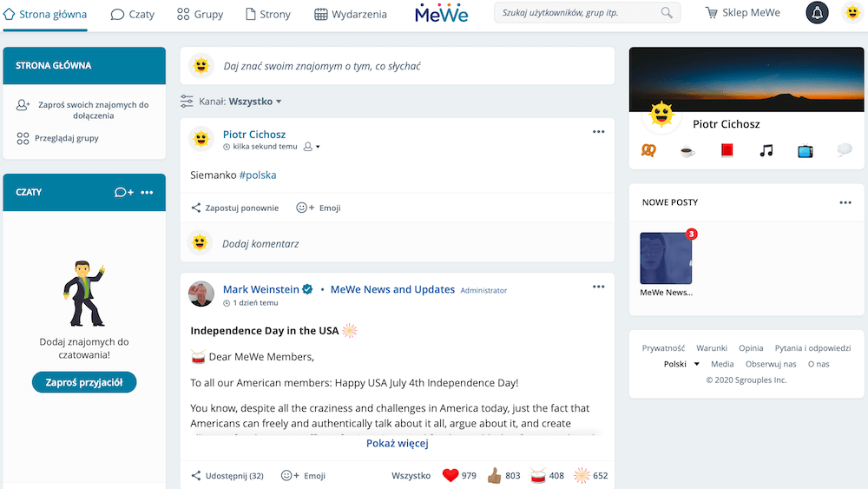Image resolution: width=868 pixels, height=489 pixels.
Task: Click Piotr Cichosz name on profile card
Action: pyautogui.click(x=726, y=124)
